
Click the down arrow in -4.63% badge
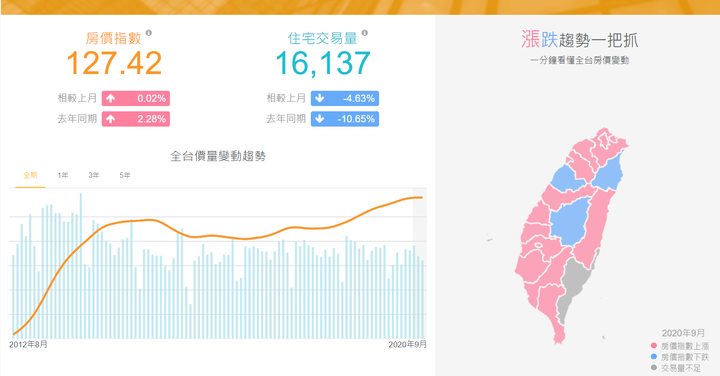pyautogui.click(x=320, y=99)
